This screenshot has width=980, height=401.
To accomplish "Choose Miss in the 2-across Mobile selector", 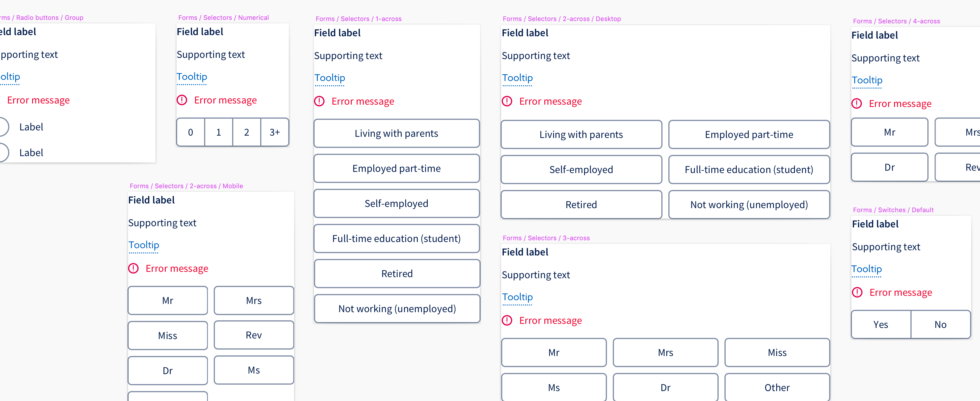I will coord(168,336).
